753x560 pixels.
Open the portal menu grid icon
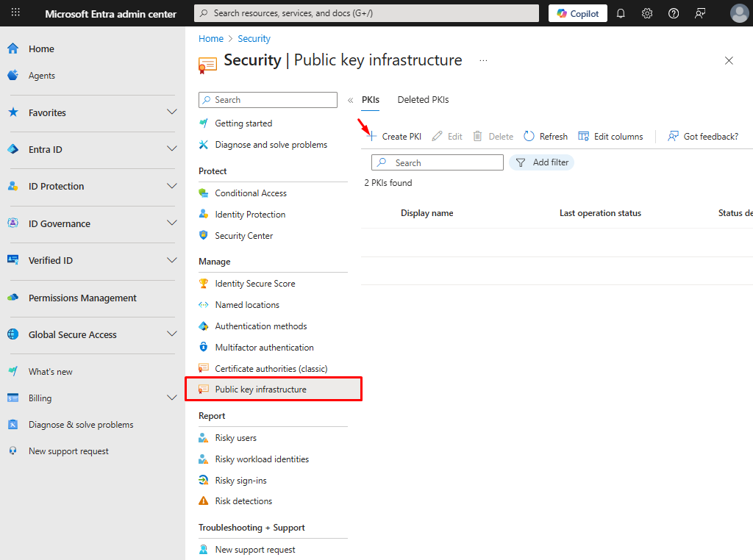click(15, 13)
